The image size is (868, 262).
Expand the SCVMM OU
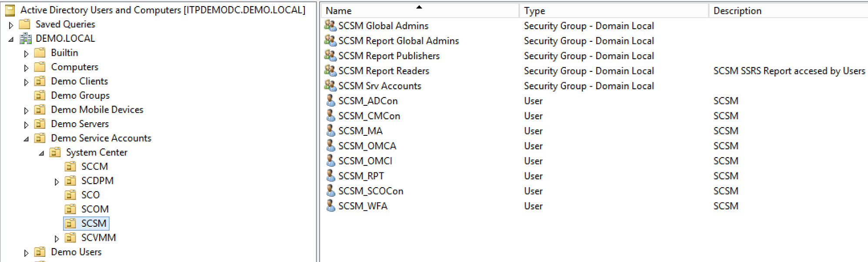(x=57, y=239)
